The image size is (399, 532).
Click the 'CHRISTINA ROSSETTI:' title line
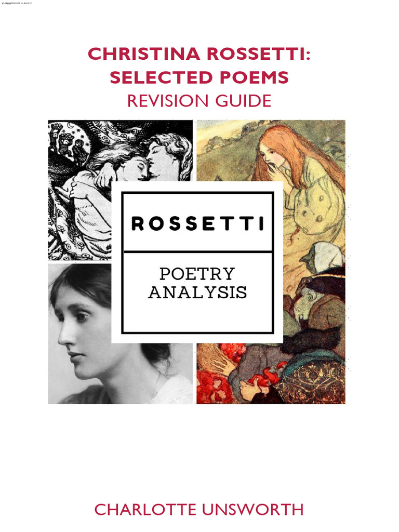pos(199,54)
